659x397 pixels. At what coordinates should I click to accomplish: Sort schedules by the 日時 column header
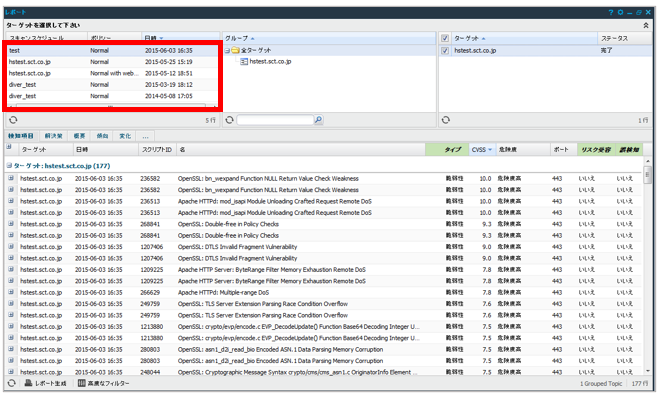[180, 38]
